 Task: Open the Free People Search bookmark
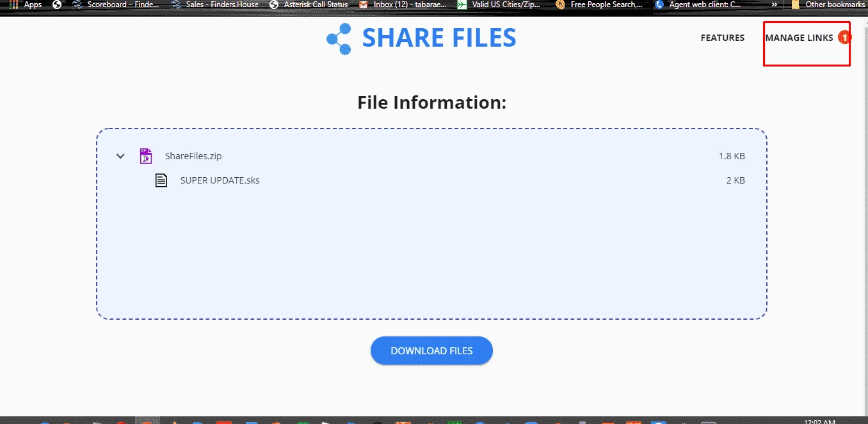point(600,4)
